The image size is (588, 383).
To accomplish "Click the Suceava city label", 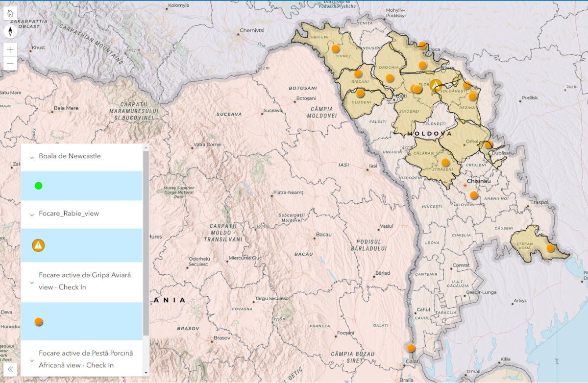I will click(273, 111).
